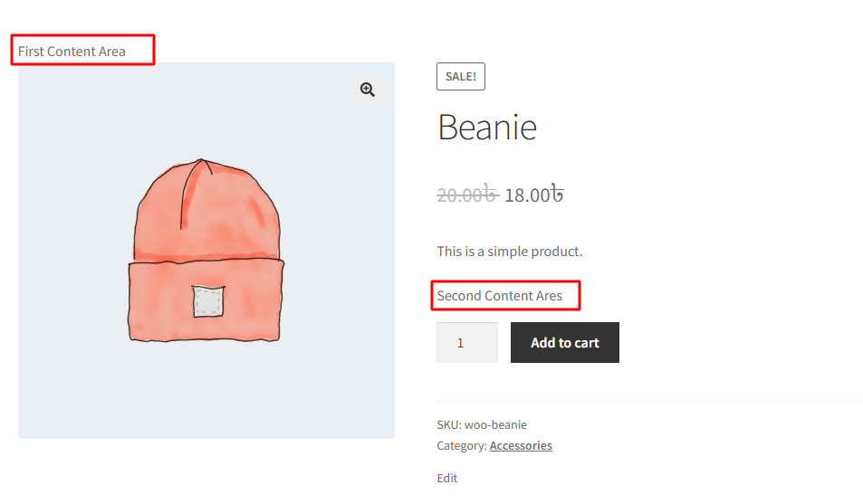The width and height of the screenshot is (863, 504).
Task: Click the taka currency symbol after 18.00
Action: (557, 194)
